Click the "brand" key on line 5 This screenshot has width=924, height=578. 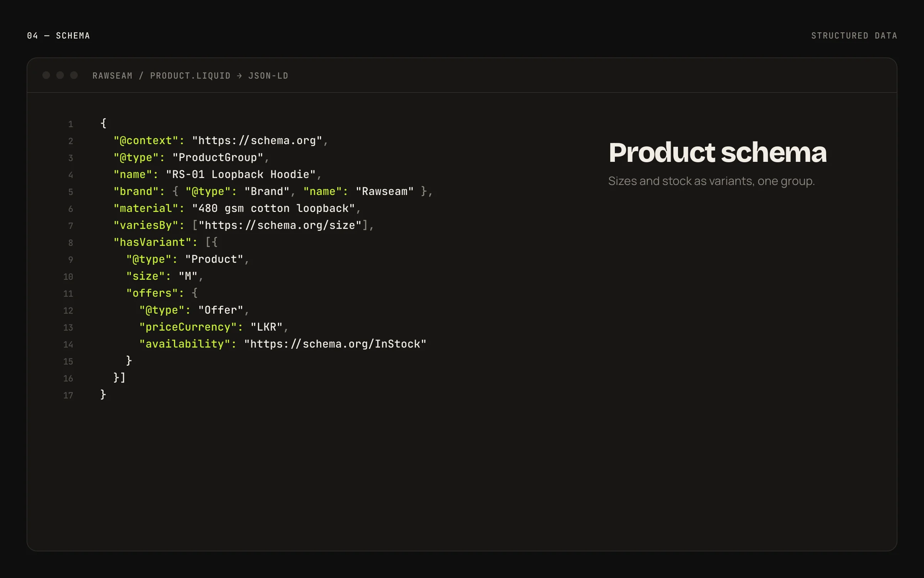click(x=139, y=192)
